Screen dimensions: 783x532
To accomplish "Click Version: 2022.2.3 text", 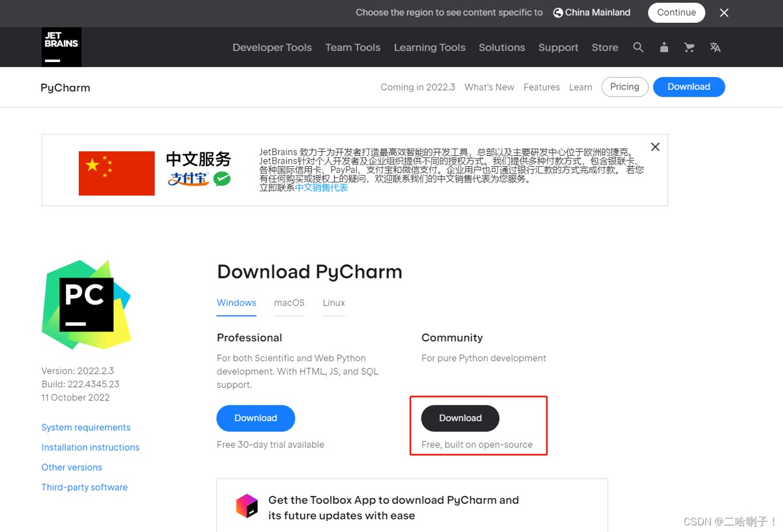I will (78, 371).
